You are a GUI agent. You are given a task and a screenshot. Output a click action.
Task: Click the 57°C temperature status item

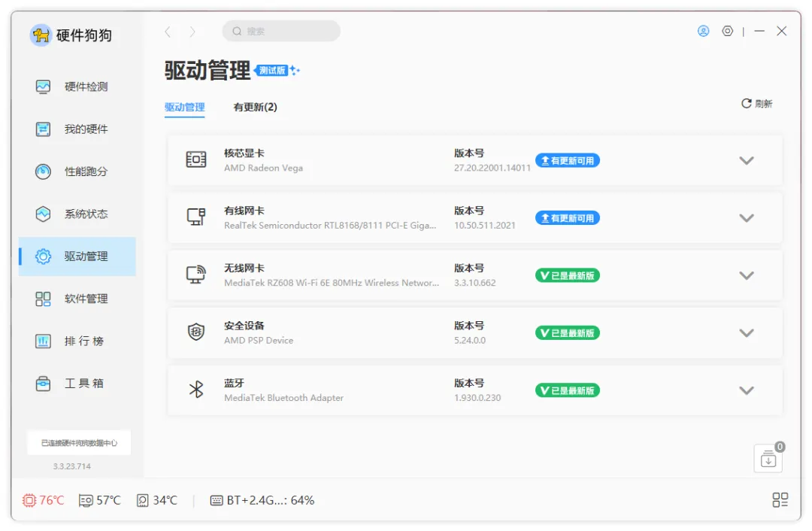click(x=98, y=499)
